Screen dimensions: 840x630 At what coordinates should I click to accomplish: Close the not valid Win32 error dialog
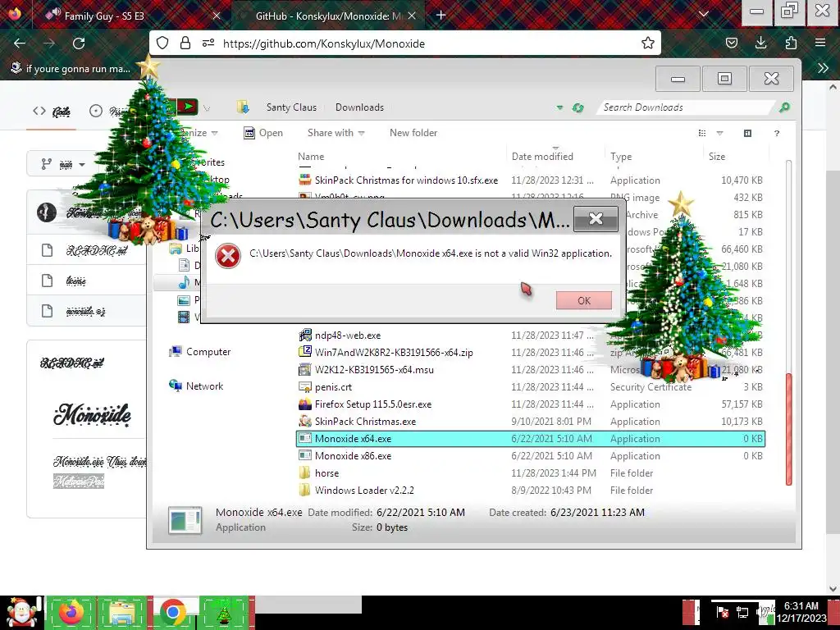coord(596,218)
